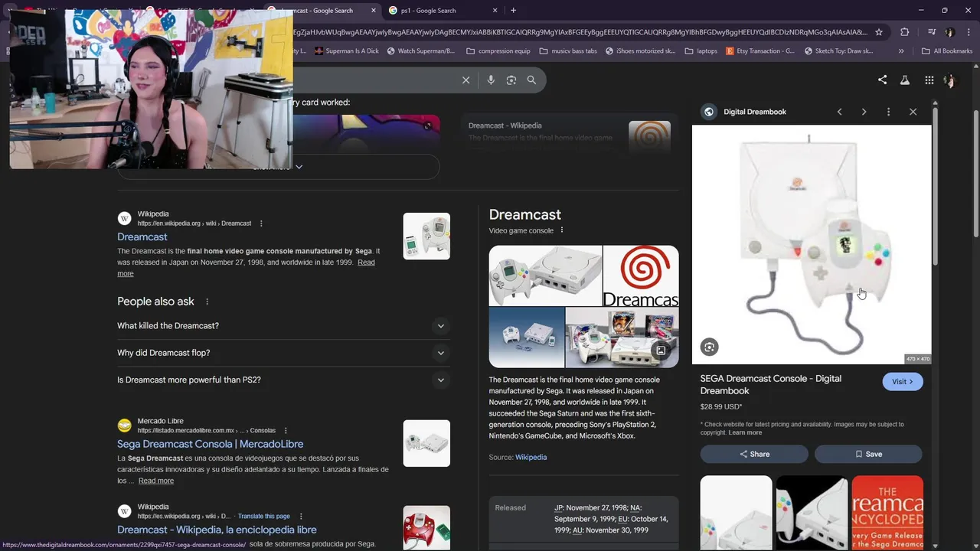
Task: Open 'Sketch Toy: Draw sk...' bookmark
Action: 838,51
